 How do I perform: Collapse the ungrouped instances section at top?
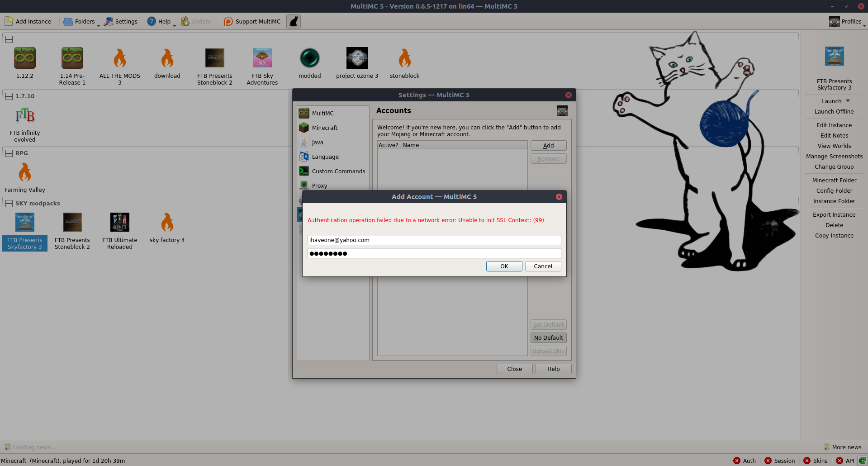(9, 39)
